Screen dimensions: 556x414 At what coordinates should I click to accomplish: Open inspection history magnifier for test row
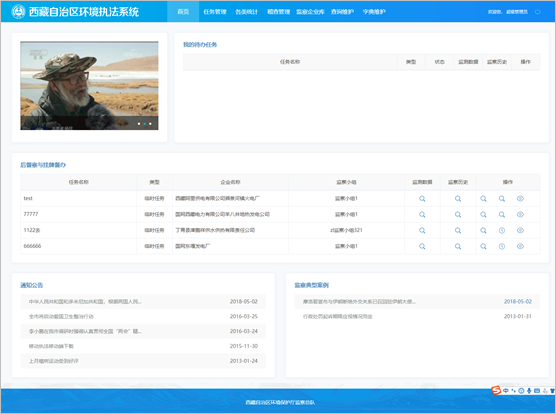[458, 198]
